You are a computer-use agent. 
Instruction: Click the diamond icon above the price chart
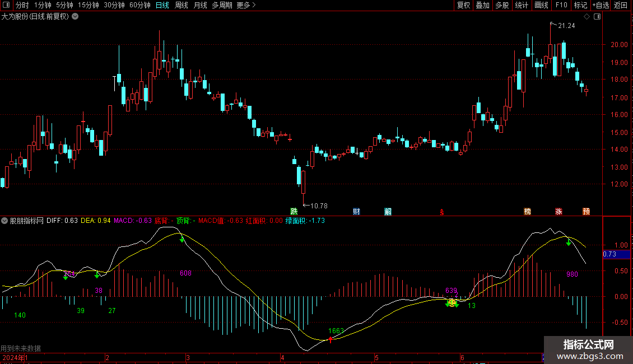(x=587, y=17)
